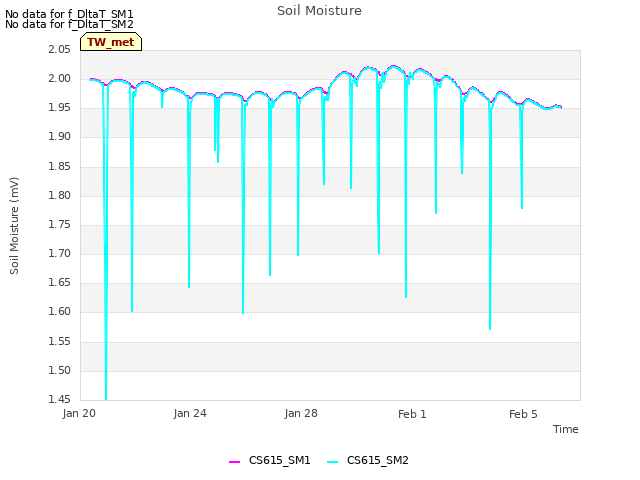This screenshot has height=480, width=640.
Task: Click the Soil Moisture chart title
Action: point(319,11)
